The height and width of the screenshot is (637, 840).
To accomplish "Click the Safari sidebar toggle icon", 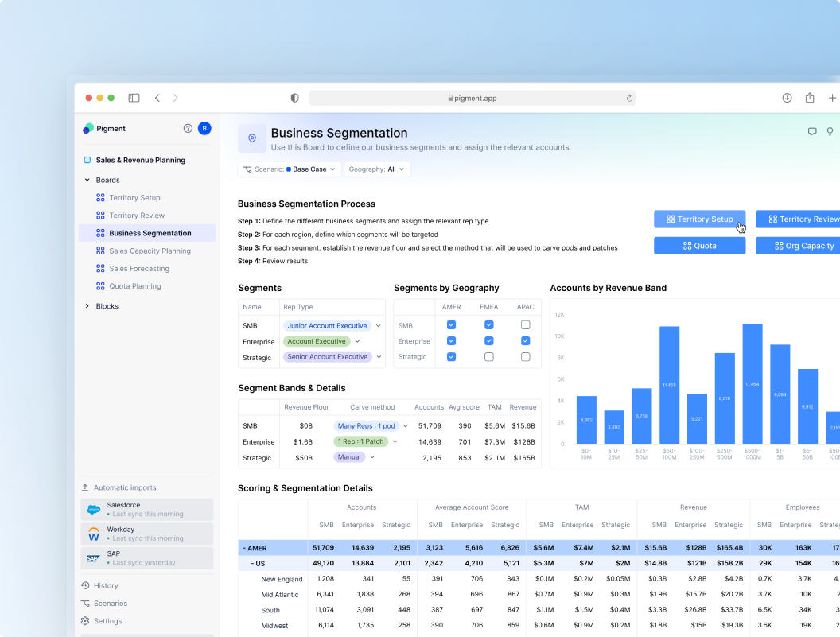I will [134, 98].
